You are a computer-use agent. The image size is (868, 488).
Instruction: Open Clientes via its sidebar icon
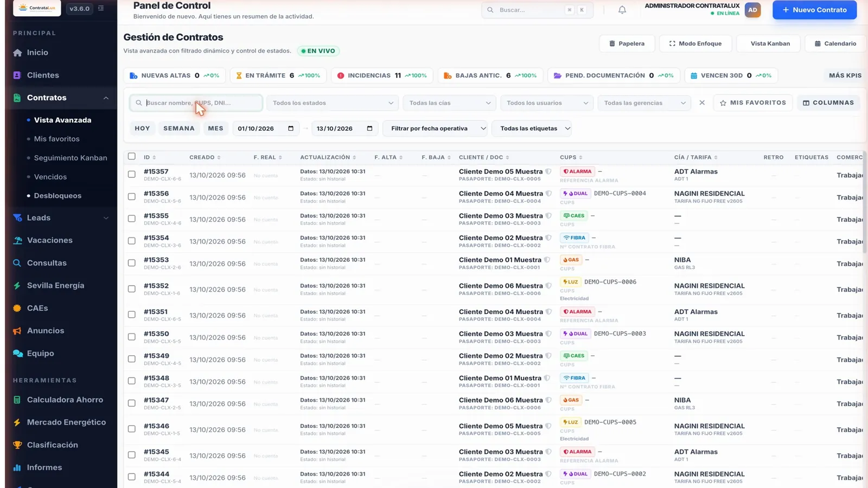17,75
